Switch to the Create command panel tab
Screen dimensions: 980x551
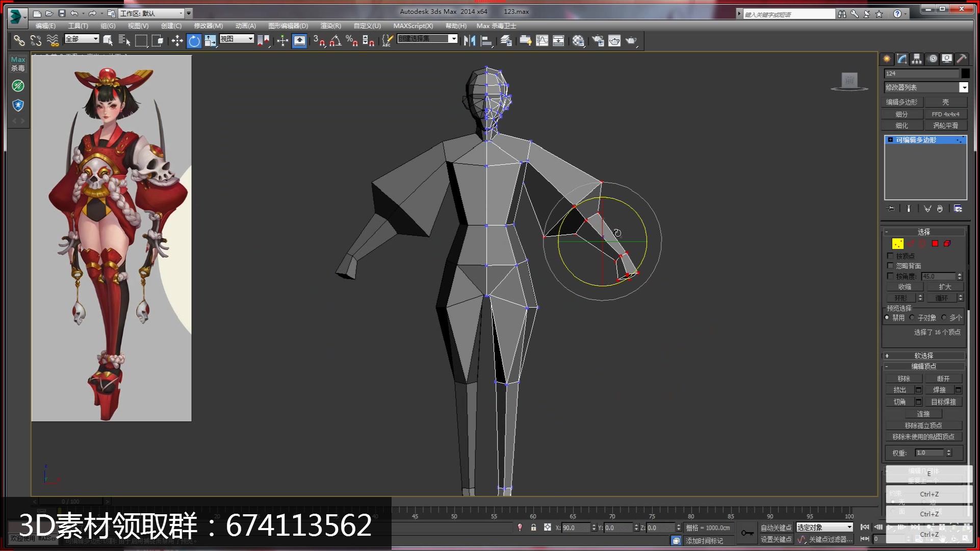887,59
